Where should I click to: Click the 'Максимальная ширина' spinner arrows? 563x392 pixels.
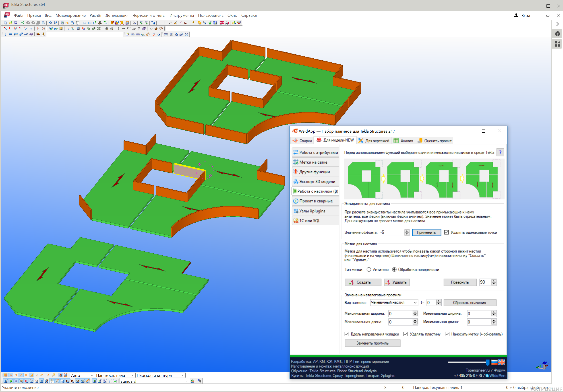[x=415, y=313]
